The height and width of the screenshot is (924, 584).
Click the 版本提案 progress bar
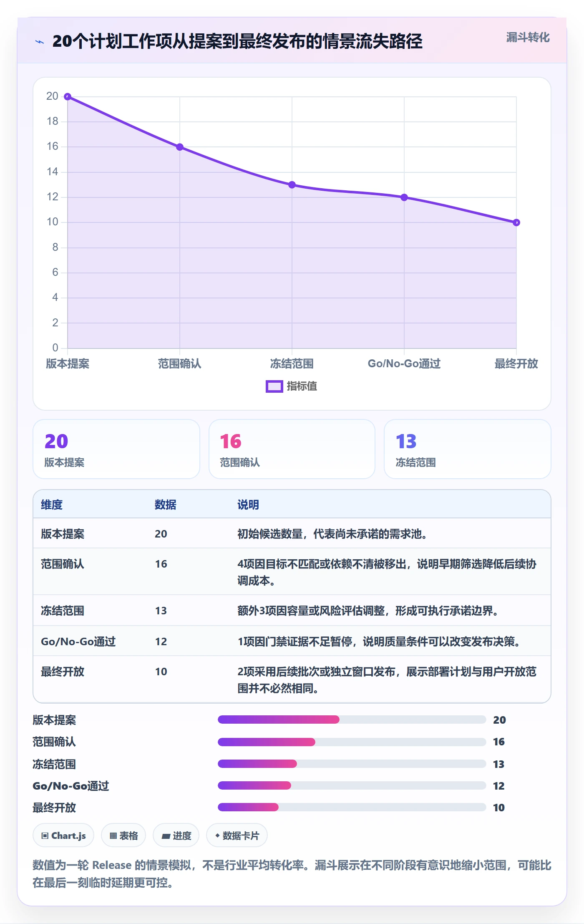(x=352, y=720)
